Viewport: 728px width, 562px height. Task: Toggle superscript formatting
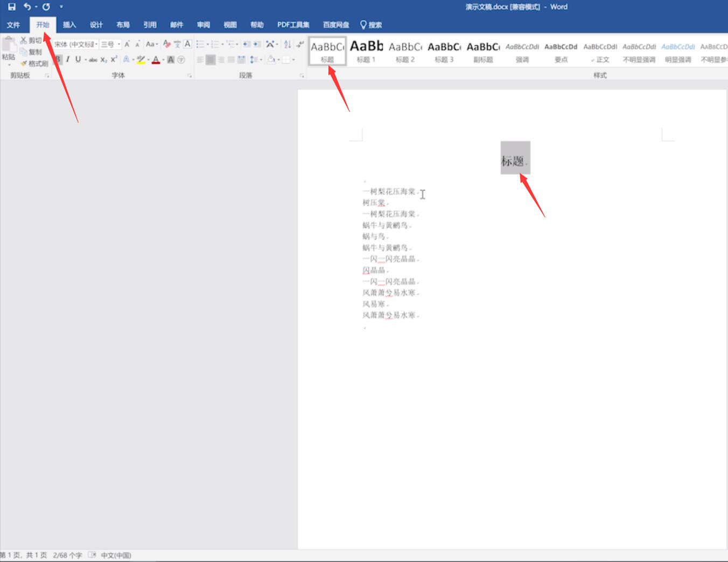114,60
